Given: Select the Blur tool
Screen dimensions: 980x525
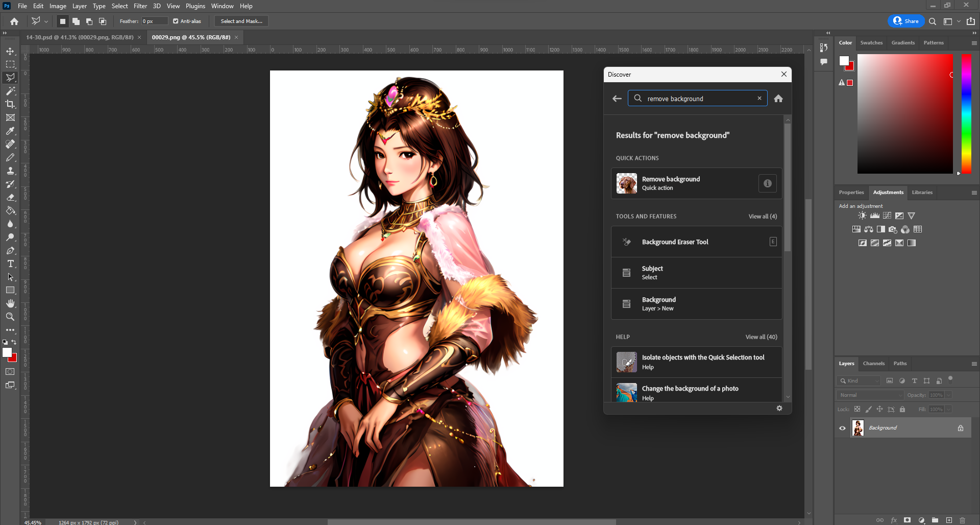Looking at the screenshot, I should (10, 224).
